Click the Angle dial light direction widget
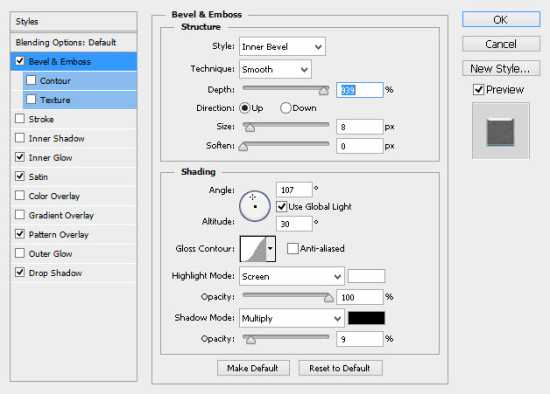Screen dimensions: 550x394 click(255, 206)
